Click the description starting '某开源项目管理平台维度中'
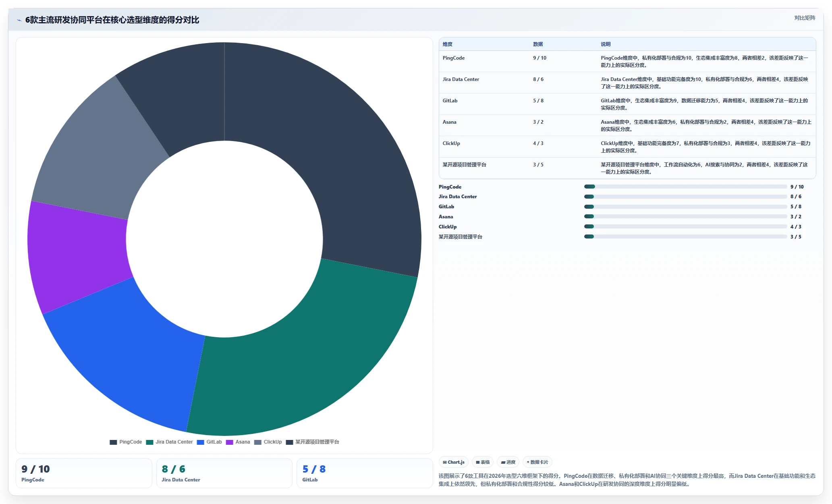Image resolution: width=832 pixels, height=504 pixels. coord(705,168)
